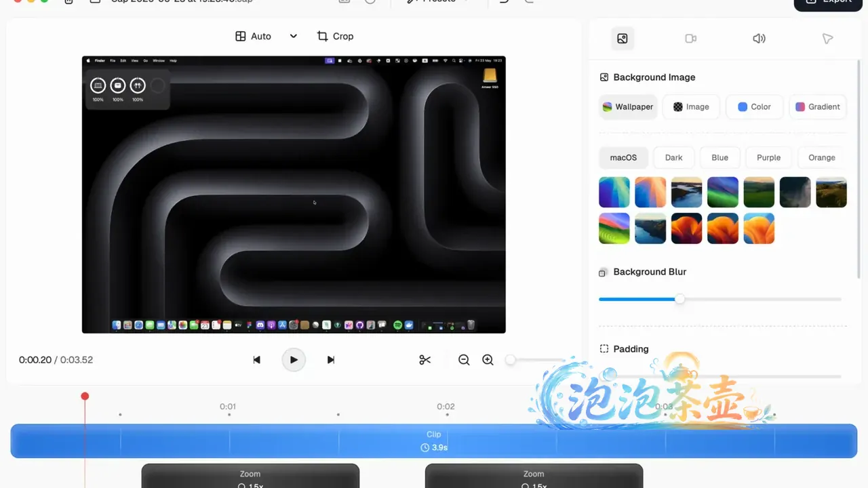868x488 pixels.
Task: Pick the dark-background orange Ventura flower wallpaper
Action: click(686, 228)
